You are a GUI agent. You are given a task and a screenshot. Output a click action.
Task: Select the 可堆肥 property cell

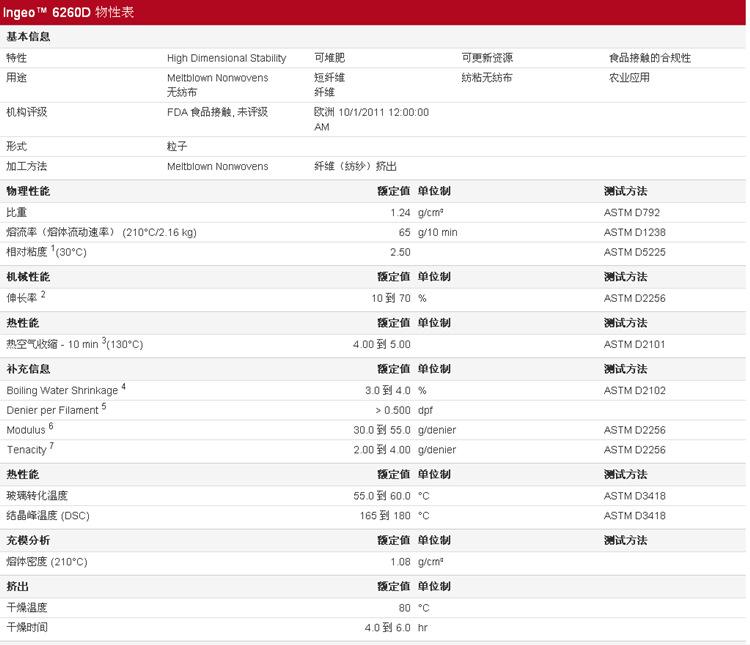click(330, 58)
